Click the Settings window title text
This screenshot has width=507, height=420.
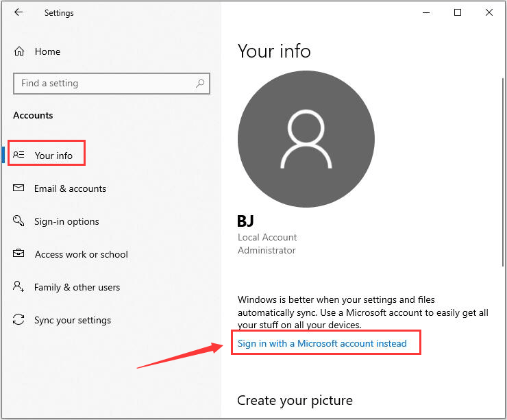59,13
